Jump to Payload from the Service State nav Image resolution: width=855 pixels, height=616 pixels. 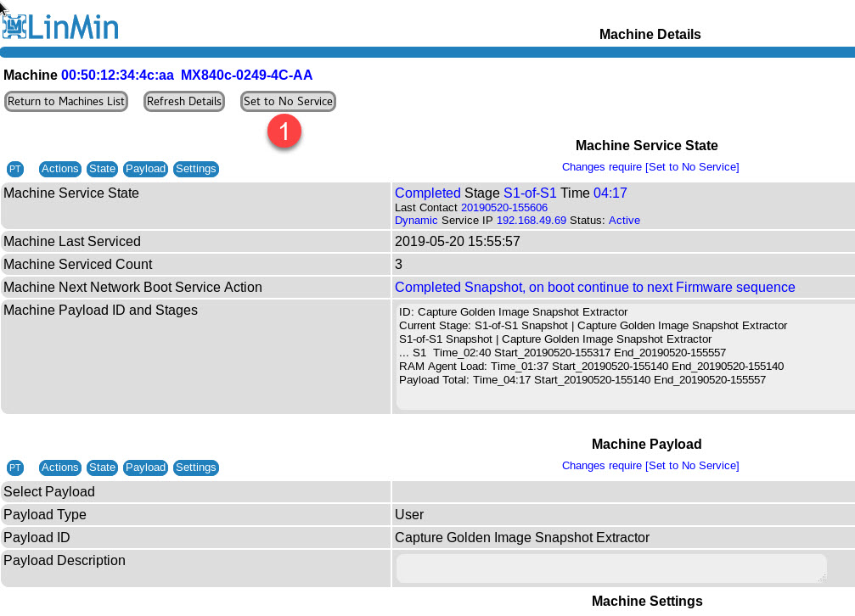point(145,169)
